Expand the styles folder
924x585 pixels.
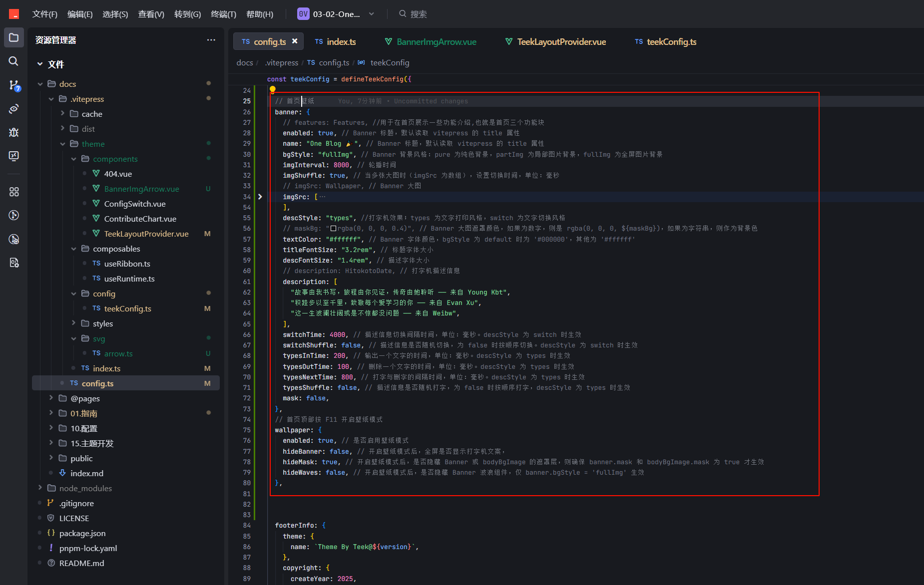coord(74,323)
